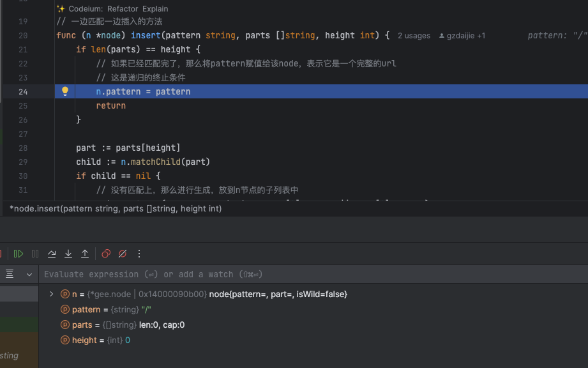Focus the Evaluate expression input field

click(x=255, y=274)
